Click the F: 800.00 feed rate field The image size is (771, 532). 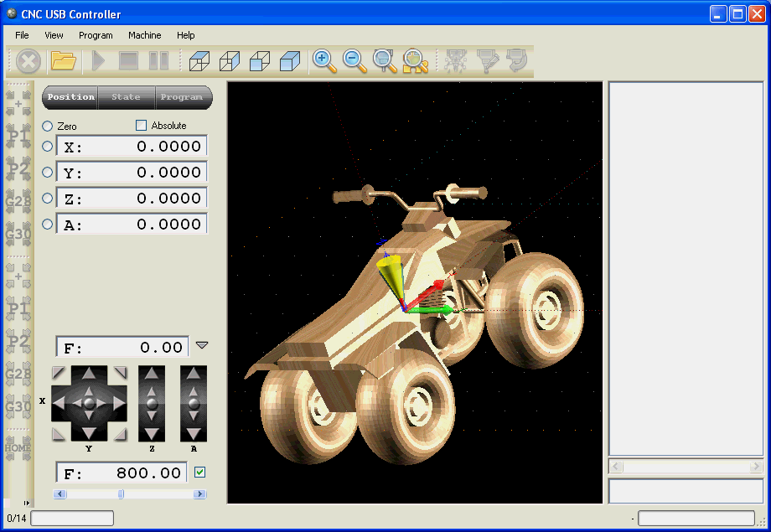[122, 473]
